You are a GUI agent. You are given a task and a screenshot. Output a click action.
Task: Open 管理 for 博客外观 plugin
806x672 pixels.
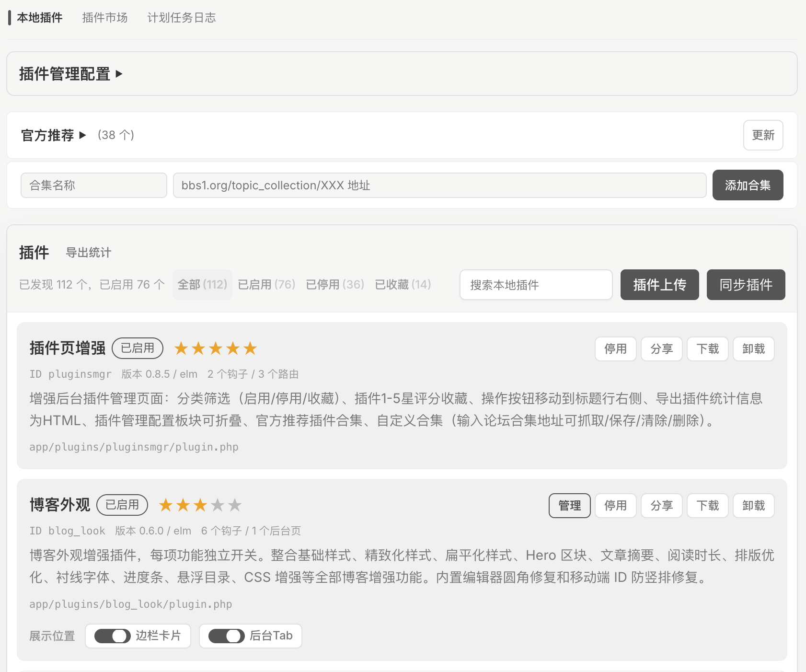point(570,506)
